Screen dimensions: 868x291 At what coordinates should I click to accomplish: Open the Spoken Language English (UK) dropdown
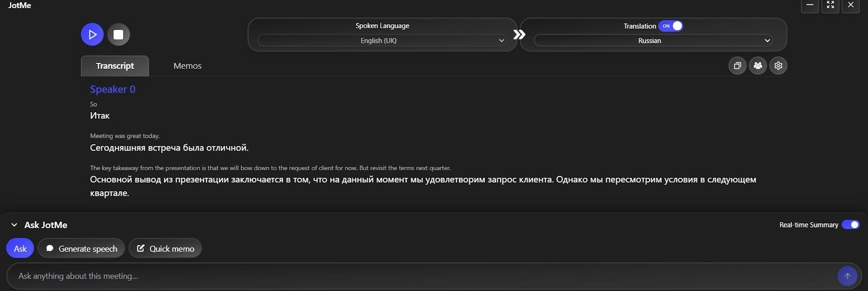(x=382, y=41)
